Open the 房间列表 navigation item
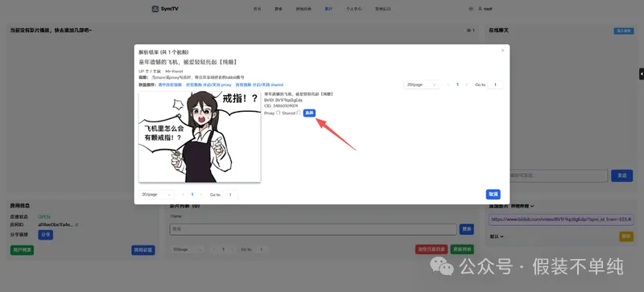Viewport: 644px width, 292px height. (x=303, y=9)
